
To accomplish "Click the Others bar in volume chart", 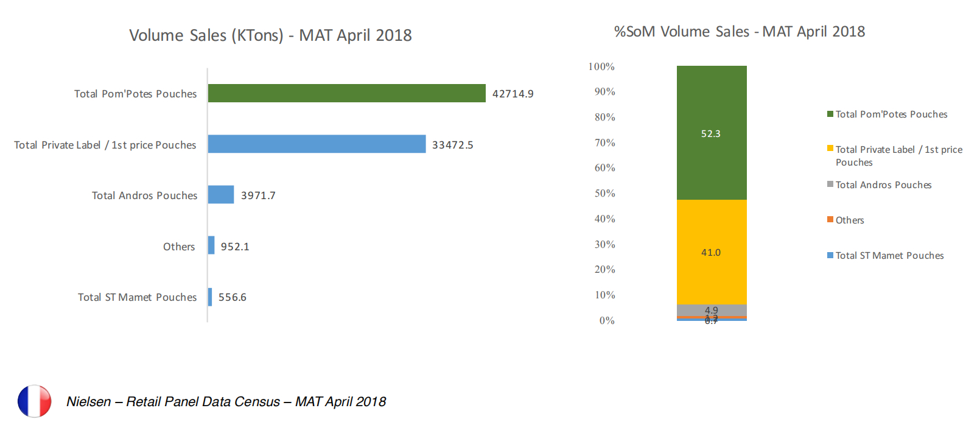I will (211, 245).
